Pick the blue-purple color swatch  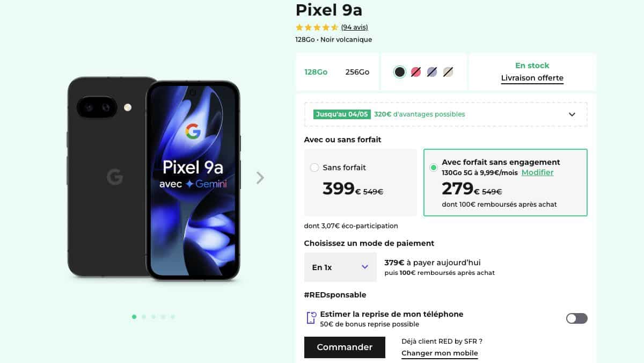click(432, 72)
